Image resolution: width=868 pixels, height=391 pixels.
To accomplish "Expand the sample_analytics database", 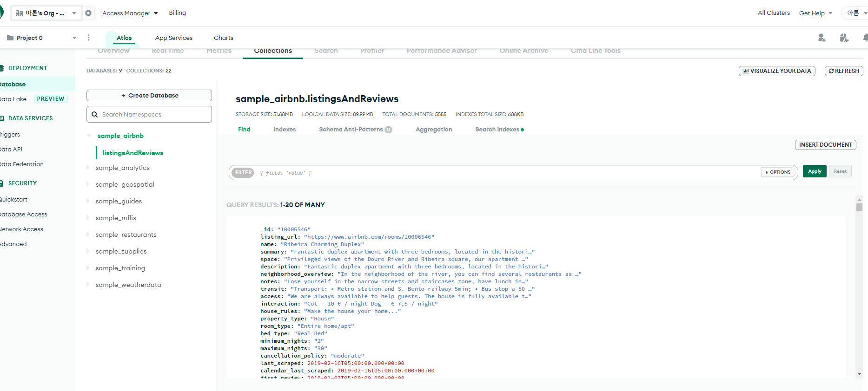I will pyautogui.click(x=88, y=168).
